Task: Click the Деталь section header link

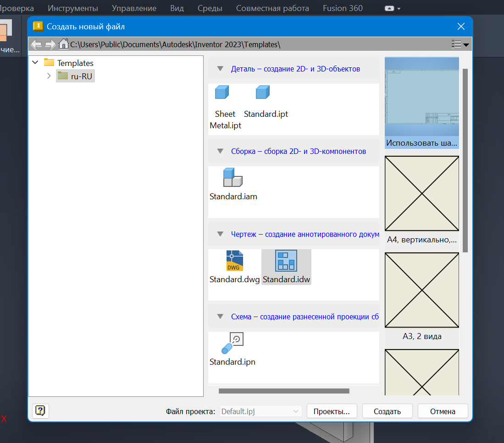Action: pos(295,69)
